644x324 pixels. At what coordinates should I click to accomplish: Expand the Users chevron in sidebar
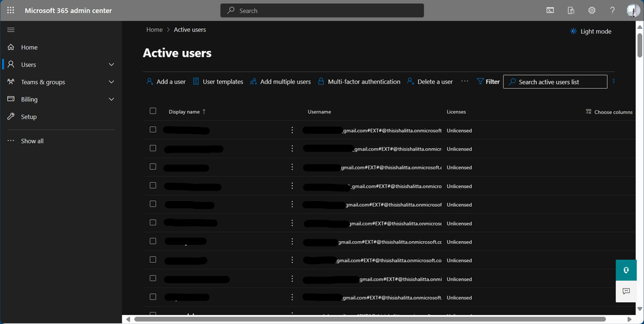(112, 64)
